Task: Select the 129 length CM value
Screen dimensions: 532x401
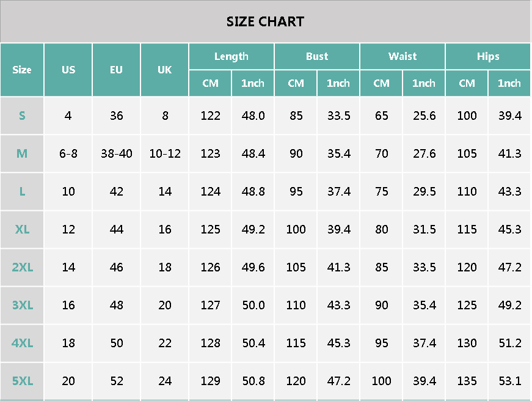Action: pos(210,381)
